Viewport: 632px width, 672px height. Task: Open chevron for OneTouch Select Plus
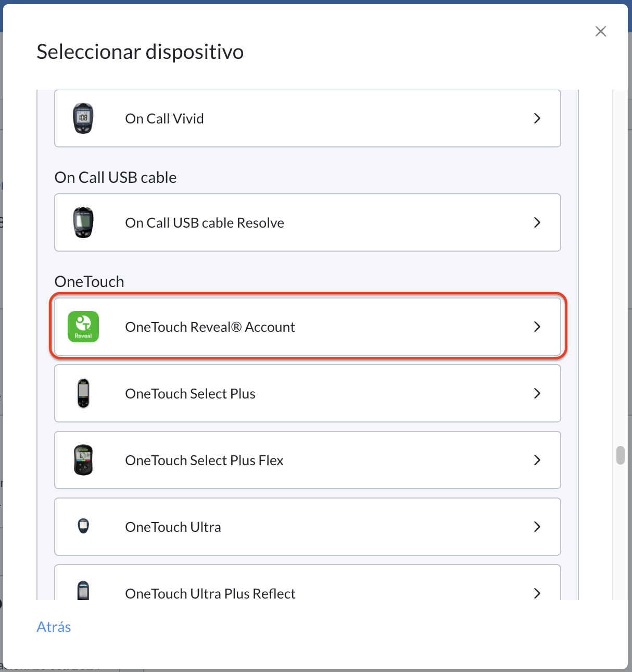[x=537, y=393]
